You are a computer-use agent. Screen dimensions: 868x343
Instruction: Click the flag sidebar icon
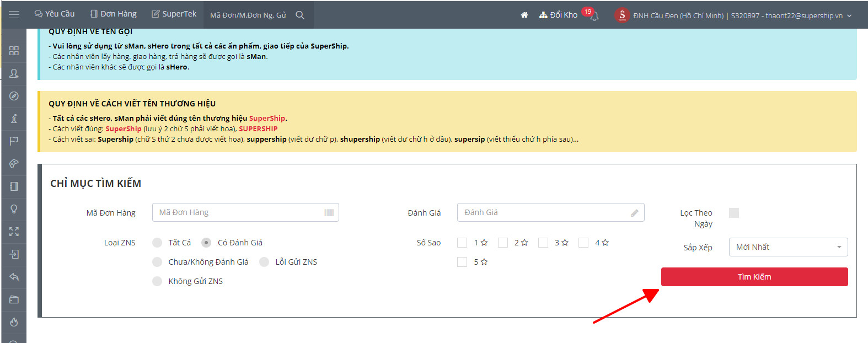[x=14, y=141]
